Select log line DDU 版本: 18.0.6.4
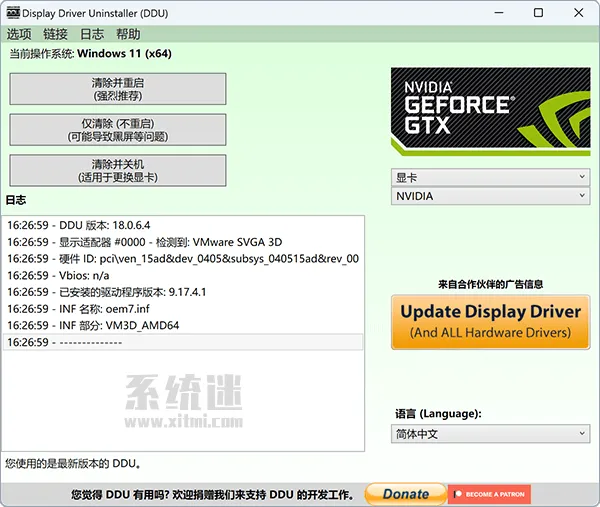600x507 pixels. [x=183, y=225]
